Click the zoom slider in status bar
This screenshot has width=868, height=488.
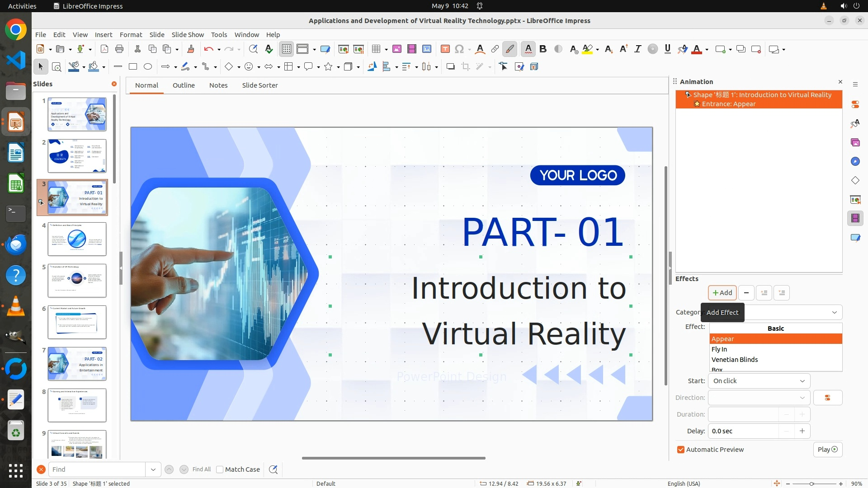[812, 483]
